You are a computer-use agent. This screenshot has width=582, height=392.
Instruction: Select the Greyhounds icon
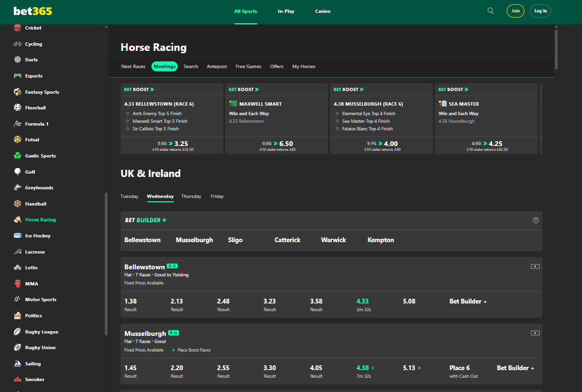click(18, 187)
